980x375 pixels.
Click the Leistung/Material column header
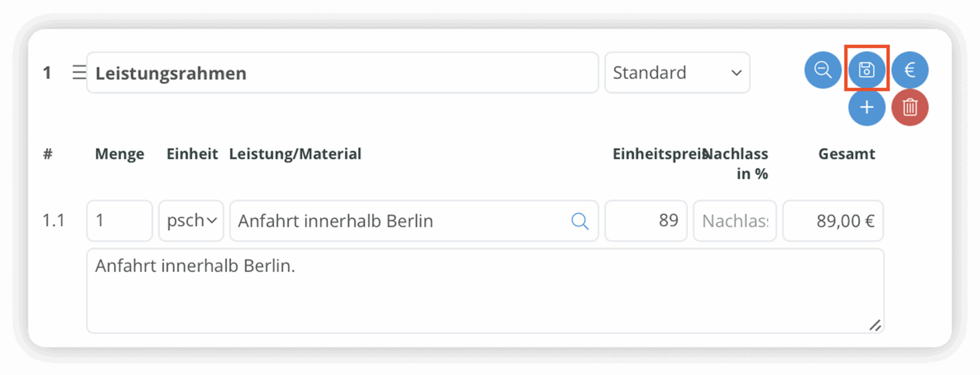pyautogui.click(x=295, y=154)
